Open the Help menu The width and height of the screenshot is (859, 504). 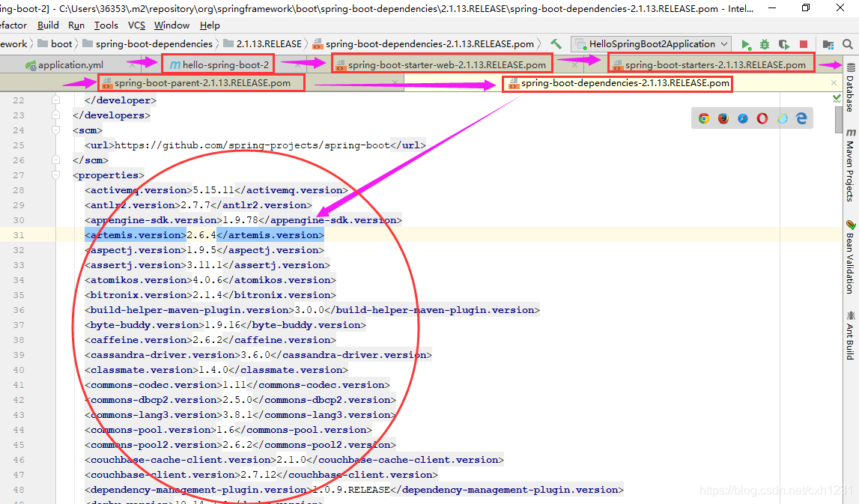[x=210, y=25]
